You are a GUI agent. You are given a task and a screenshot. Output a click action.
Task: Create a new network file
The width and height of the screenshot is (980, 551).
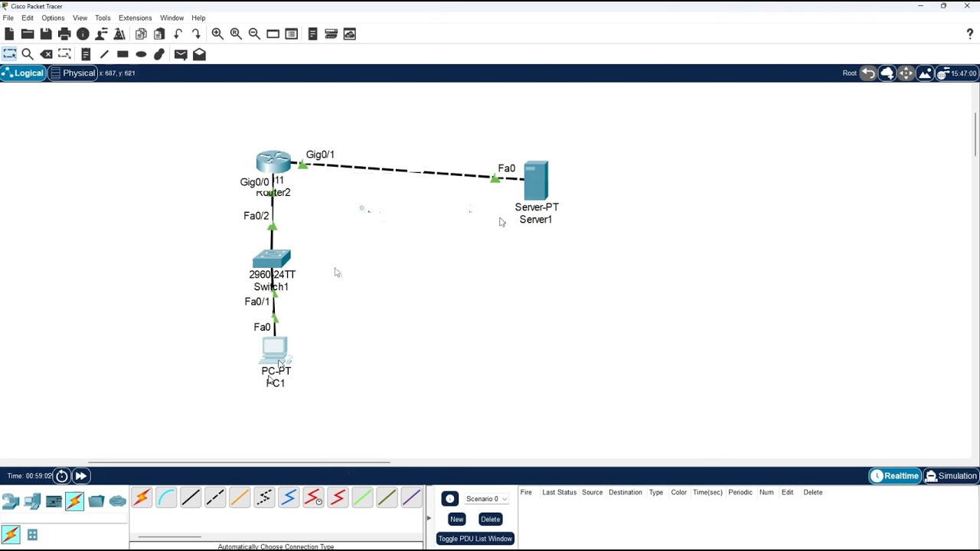[x=9, y=34]
